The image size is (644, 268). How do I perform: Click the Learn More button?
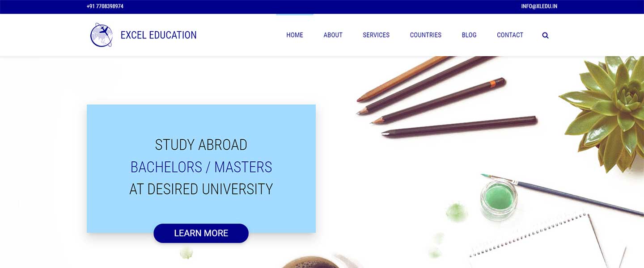201,233
